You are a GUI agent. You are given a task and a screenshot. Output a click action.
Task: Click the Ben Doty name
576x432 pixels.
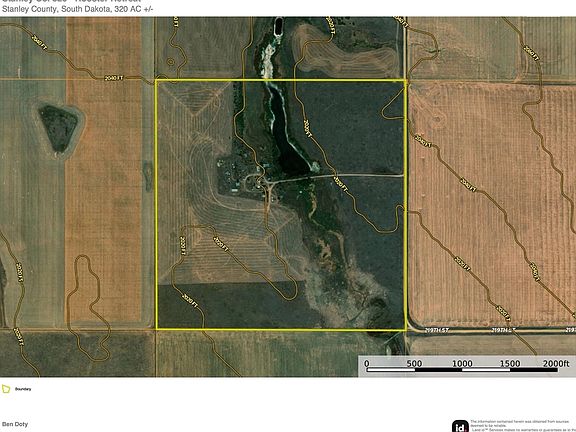[15, 424]
